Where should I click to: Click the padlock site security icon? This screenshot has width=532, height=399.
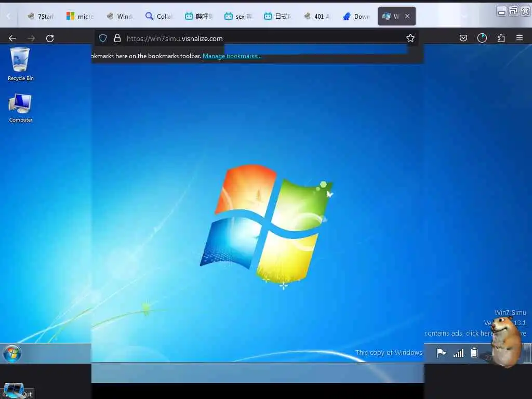pyautogui.click(x=117, y=38)
